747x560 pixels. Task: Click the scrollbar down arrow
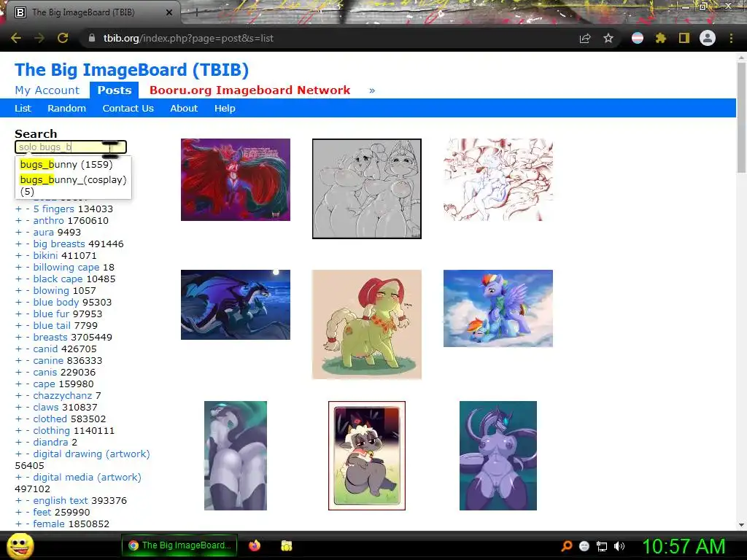pos(741,525)
